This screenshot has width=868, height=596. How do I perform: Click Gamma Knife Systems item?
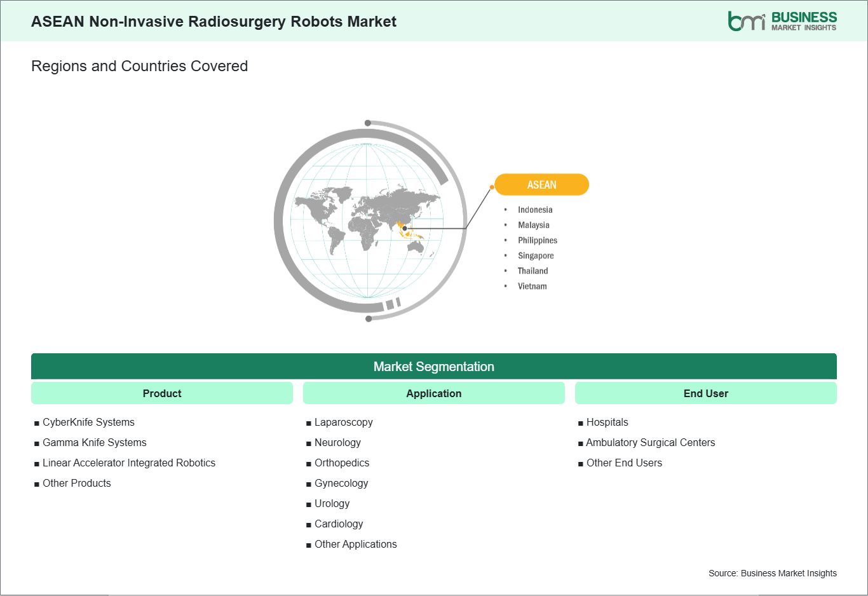[94, 442]
